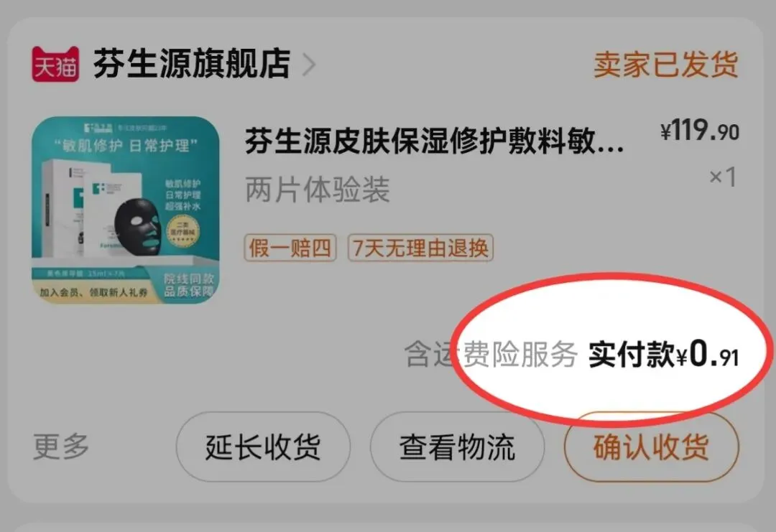Viewport: 776px width, 532px height.
Task: Tap the 查看物流 button
Action: (457, 447)
